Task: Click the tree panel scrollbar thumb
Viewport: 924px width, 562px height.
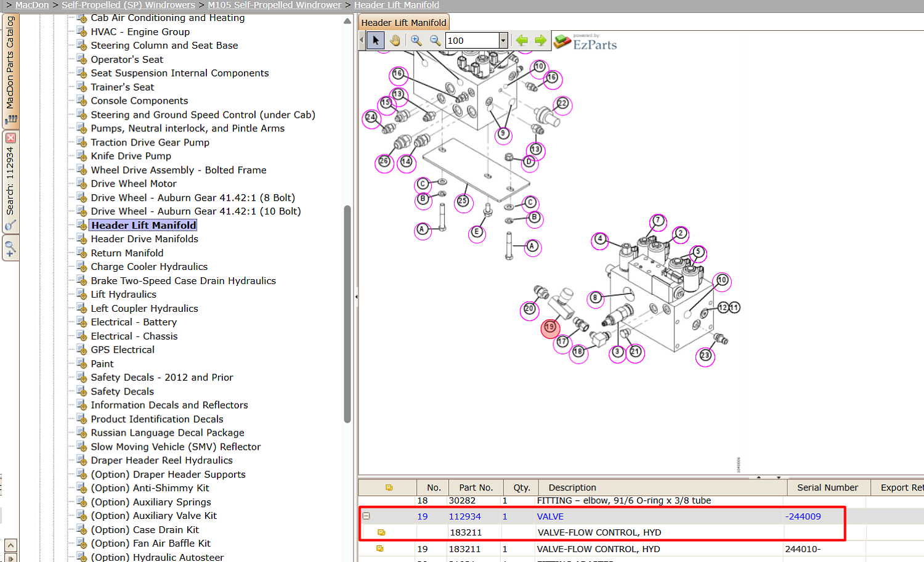Action: tap(347, 314)
